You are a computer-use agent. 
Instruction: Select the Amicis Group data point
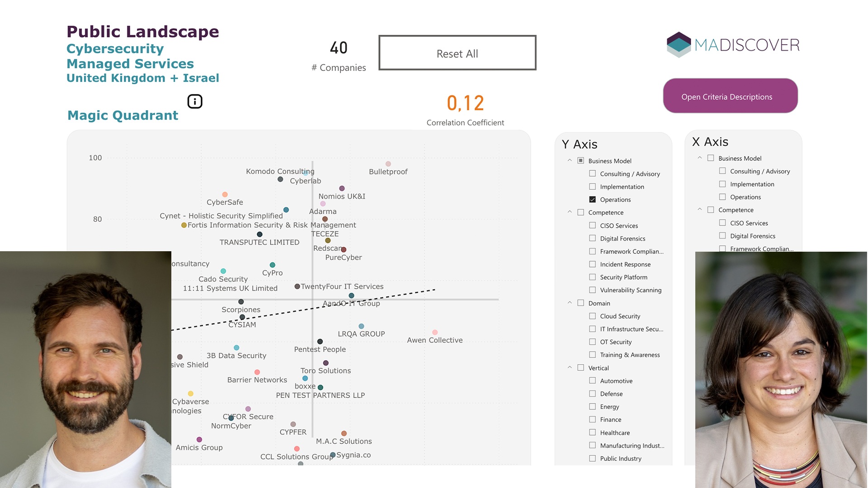(x=199, y=440)
